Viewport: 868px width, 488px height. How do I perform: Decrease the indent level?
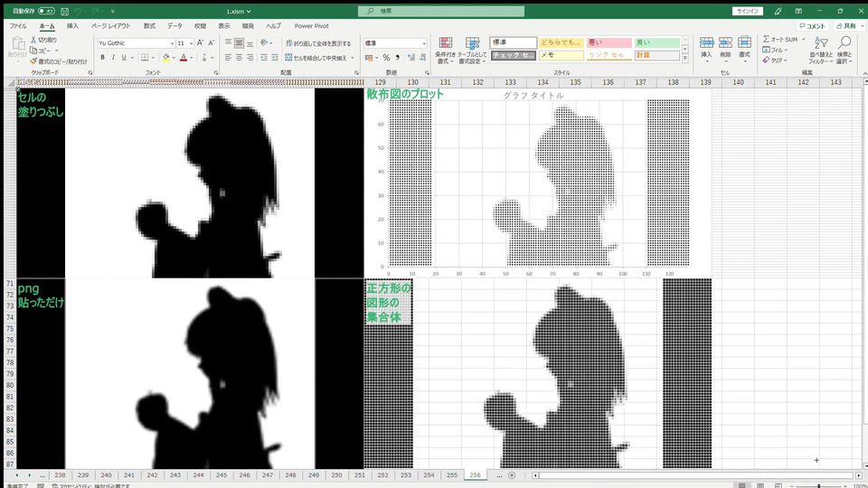pyautogui.click(x=264, y=58)
